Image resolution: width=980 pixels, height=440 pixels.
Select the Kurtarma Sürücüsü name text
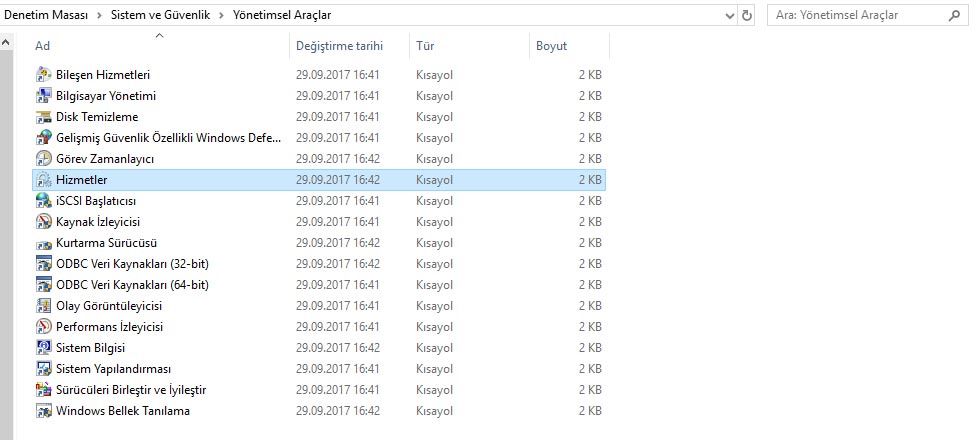pos(106,243)
